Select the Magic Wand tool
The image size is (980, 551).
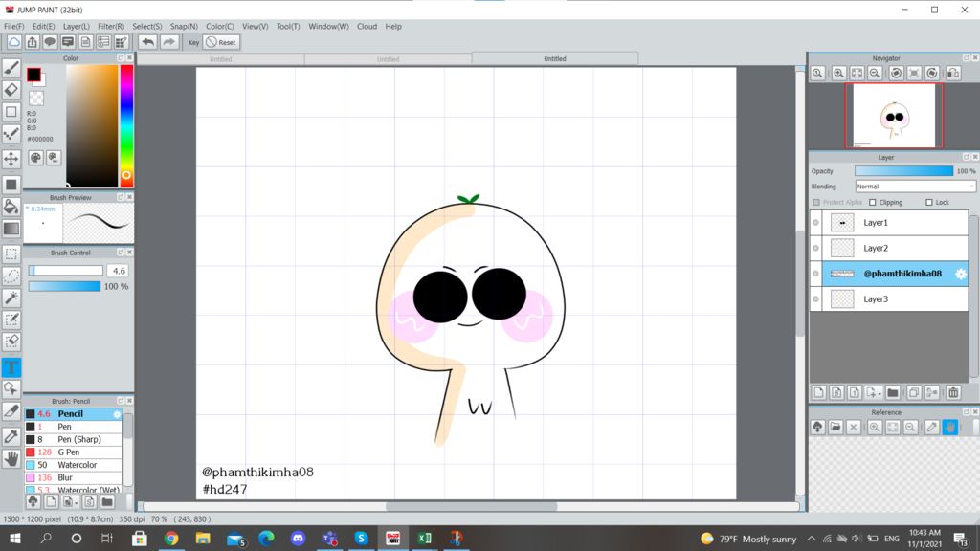pos(11,298)
